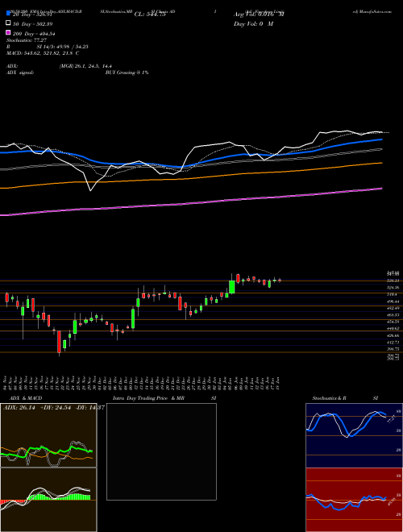Click the 482.49 price axis label
403x532 pixels.
pos(393,308)
